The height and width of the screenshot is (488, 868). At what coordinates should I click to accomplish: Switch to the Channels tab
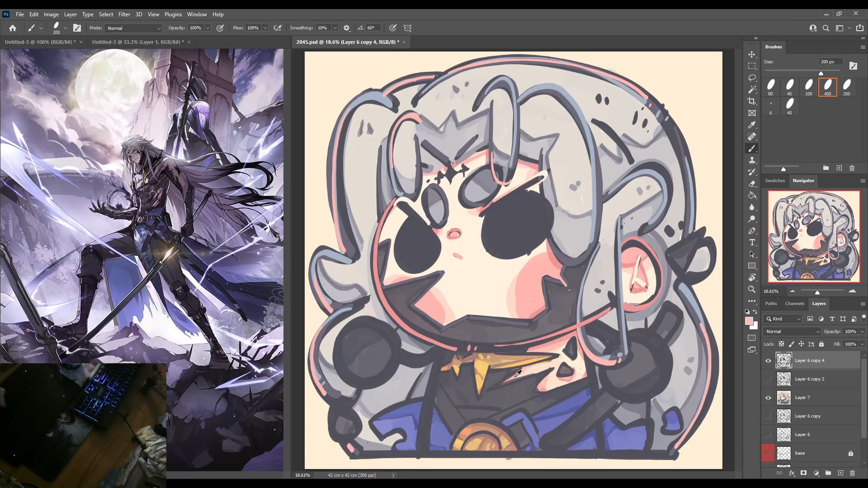coord(794,304)
